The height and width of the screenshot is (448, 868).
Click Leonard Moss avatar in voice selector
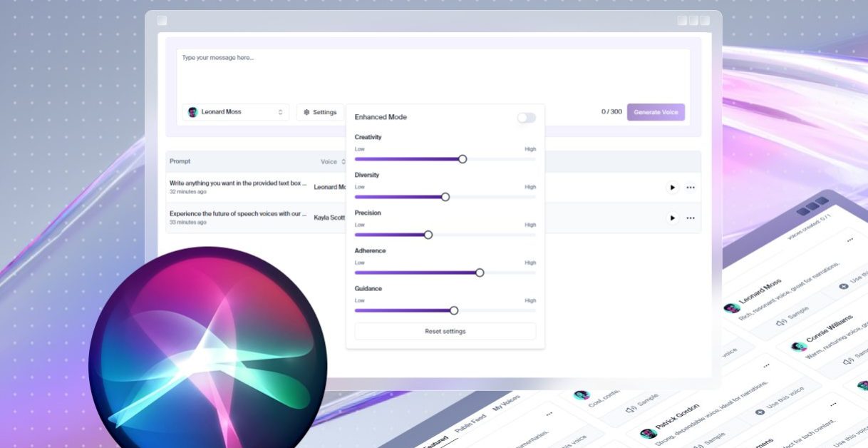click(x=192, y=112)
